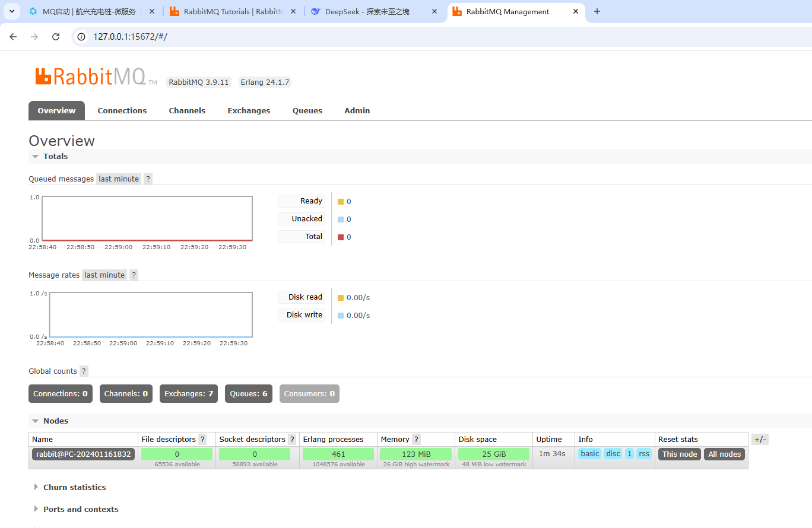Open the Exchanges tab
This screenshot has width=812, height=528.
[249, 111]
